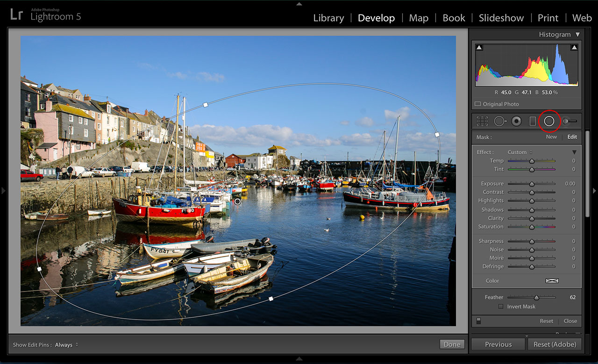Click the Previous button
Viewport: 598px width, 364px height.
coord(498,344)
